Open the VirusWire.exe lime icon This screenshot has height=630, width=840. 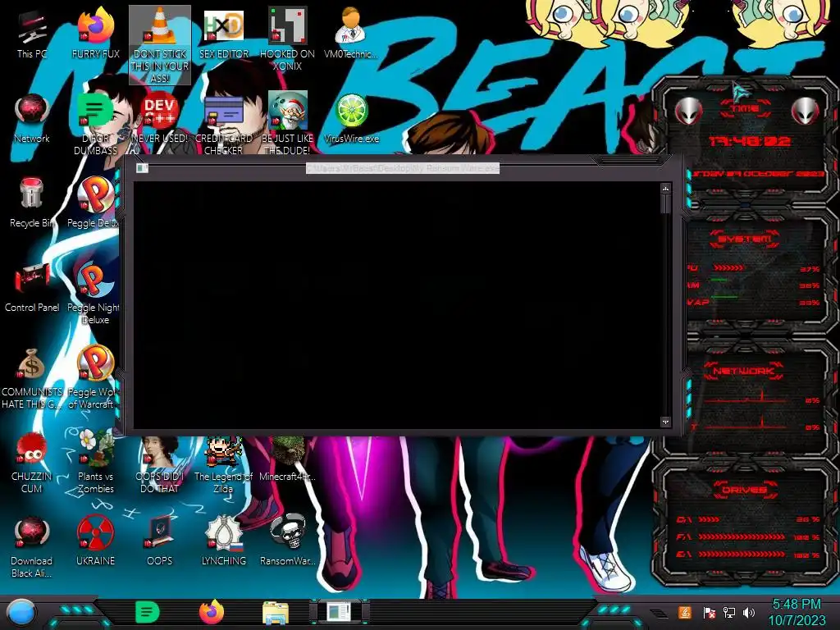coord(351,119)
